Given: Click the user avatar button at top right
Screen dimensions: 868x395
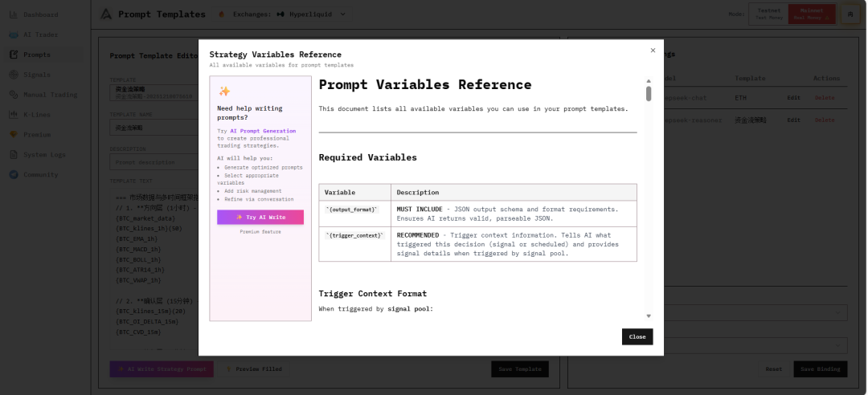Looking at the screenshot, I should [x=850, y=14].
